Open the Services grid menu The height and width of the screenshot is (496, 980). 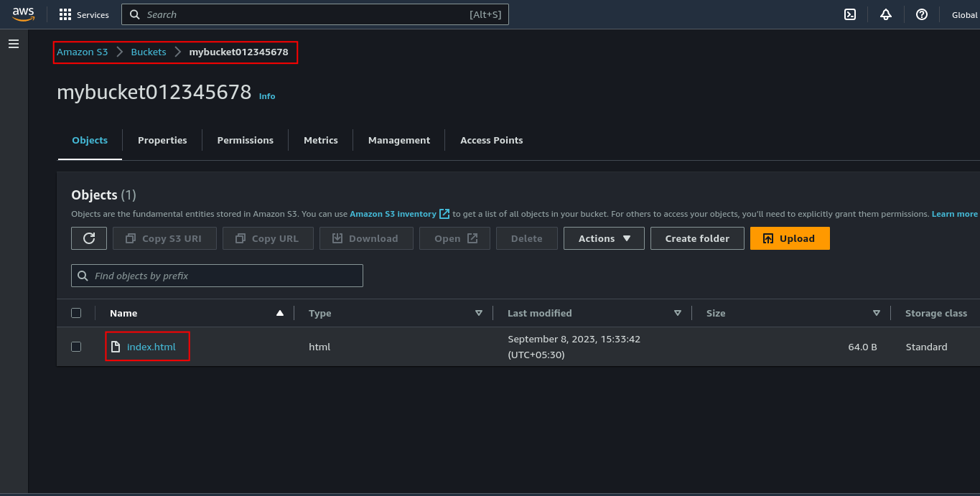click(x=84, y=14)
